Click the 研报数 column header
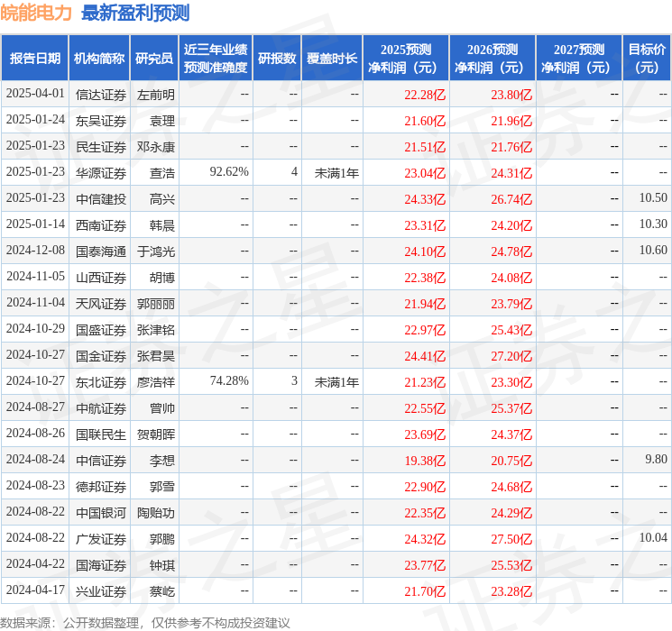The image size is (672, 631). [x=277, y=59]
